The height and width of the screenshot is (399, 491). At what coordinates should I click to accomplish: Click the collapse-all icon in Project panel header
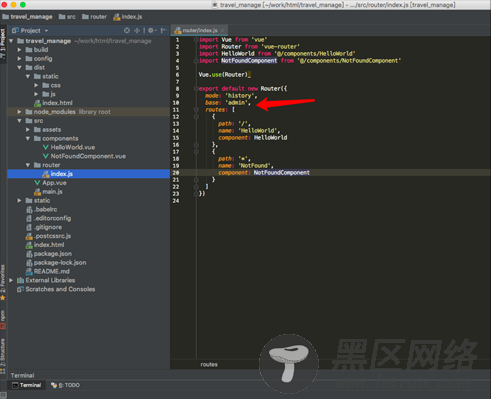click(x=137, y=30)
